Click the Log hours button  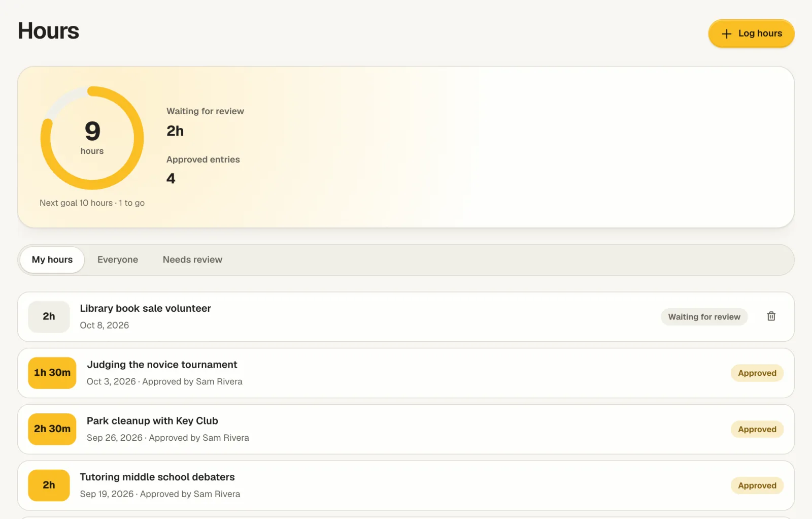pyautogui.click(x=751, y=34)
